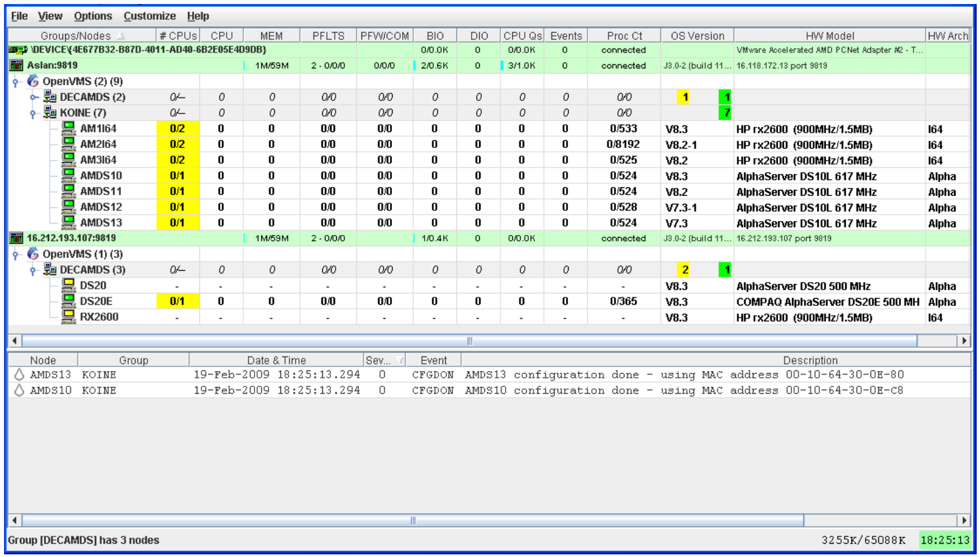
Task: Click the HW Arch column header
Action: pos(948,36)
